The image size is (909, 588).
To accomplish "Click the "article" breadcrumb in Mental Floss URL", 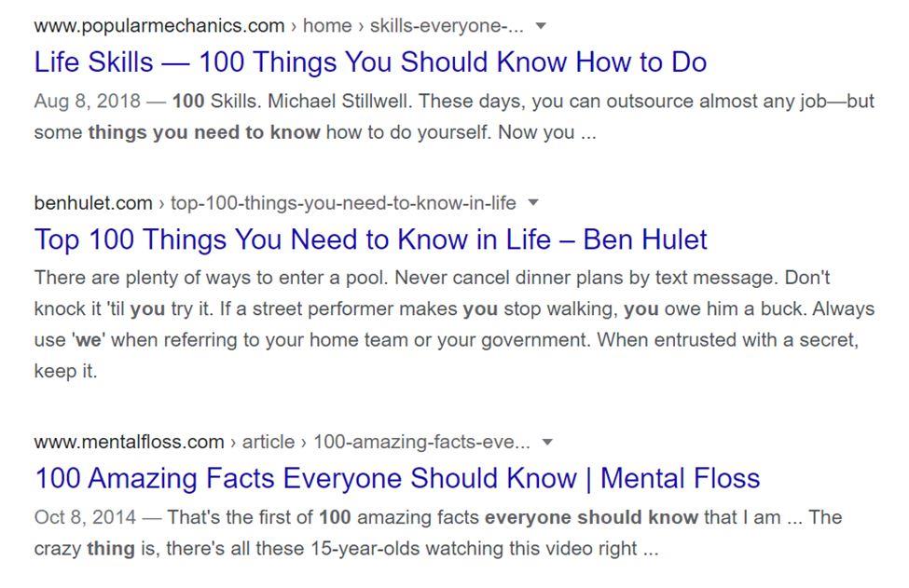I will 269,442.
